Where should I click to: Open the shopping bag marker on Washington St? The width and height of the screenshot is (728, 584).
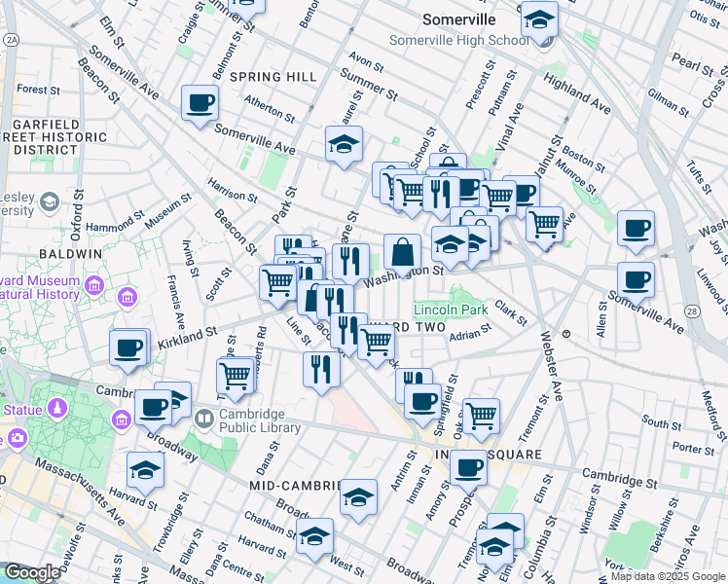point(402,253)
